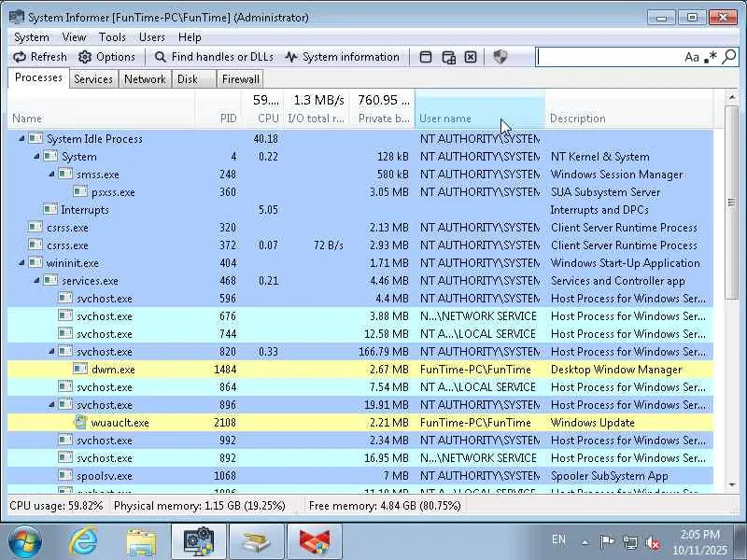Open the Tools menu
The image size is (747, 560).
tap(112, 37)
